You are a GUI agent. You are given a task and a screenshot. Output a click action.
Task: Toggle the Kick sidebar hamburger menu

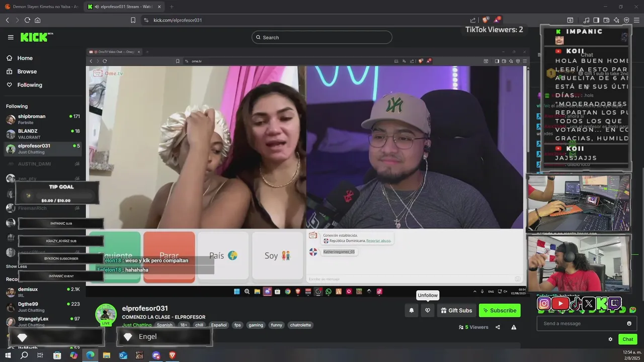pyautogui.click(x=11, y=37)
